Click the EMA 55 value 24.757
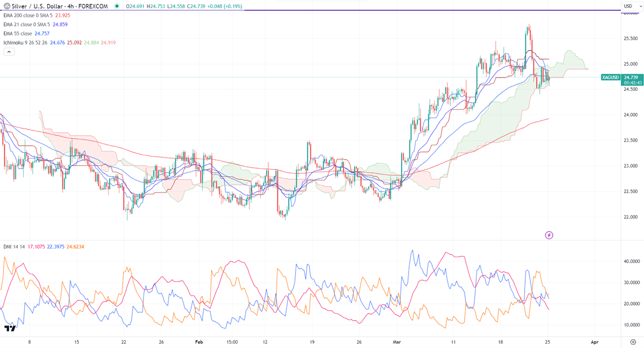This screenshot has height=347, width=644. (42, 34)
